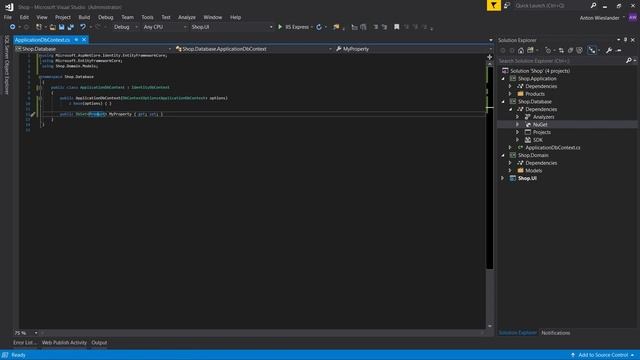The height and width of the screenshot is (360, 640).
Task: Click the Undo toolbar icon
Action: [x=83, y=27]
